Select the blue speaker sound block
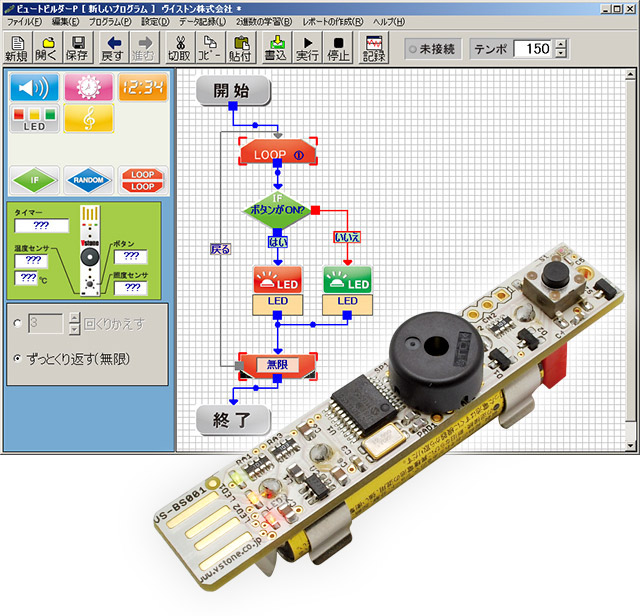This screenshot has height=616, width=640. click(x=34, y=88)
